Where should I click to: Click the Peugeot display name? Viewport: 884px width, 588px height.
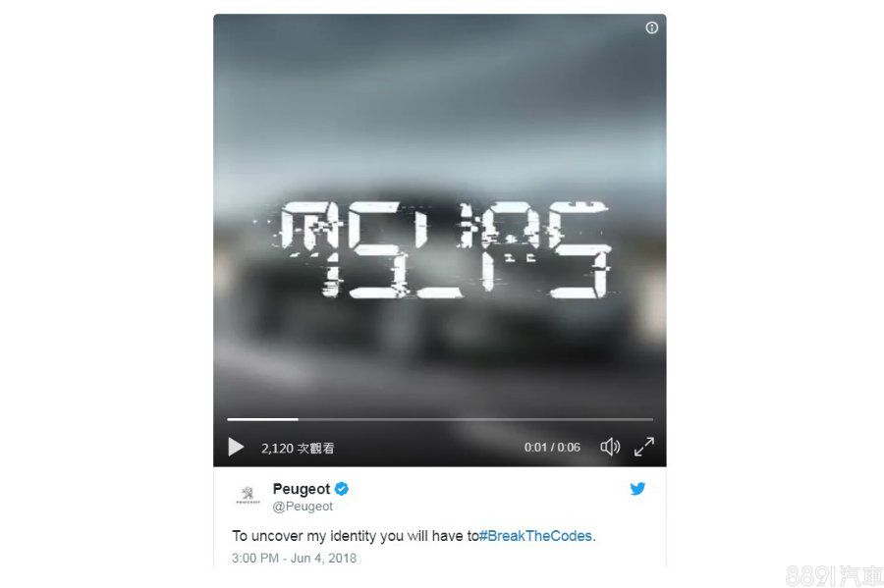click(x=302, y=489)
